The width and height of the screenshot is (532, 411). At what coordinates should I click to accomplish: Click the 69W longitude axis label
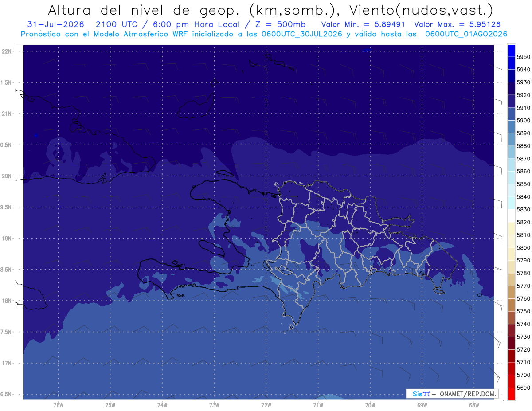tap(422, 405)
